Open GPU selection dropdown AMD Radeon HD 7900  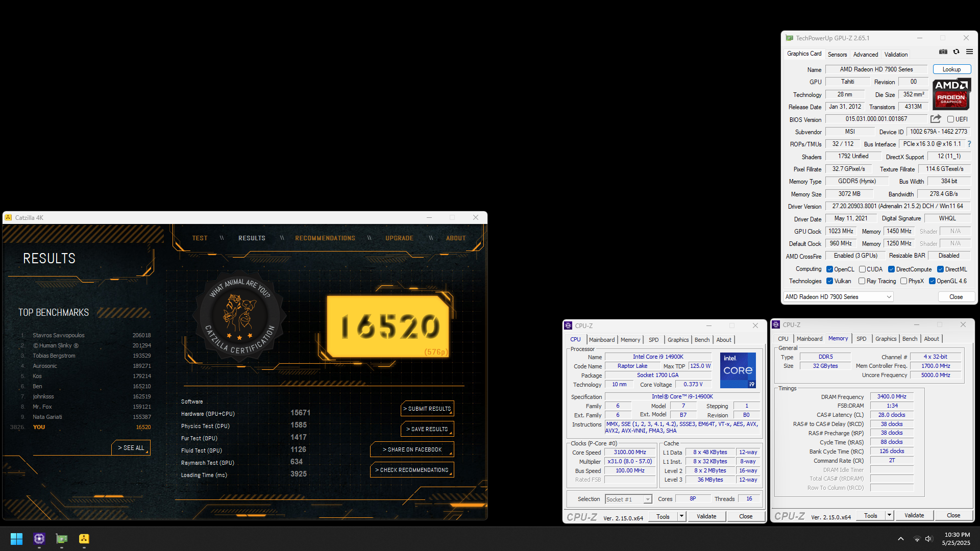(x=838, y=297)
